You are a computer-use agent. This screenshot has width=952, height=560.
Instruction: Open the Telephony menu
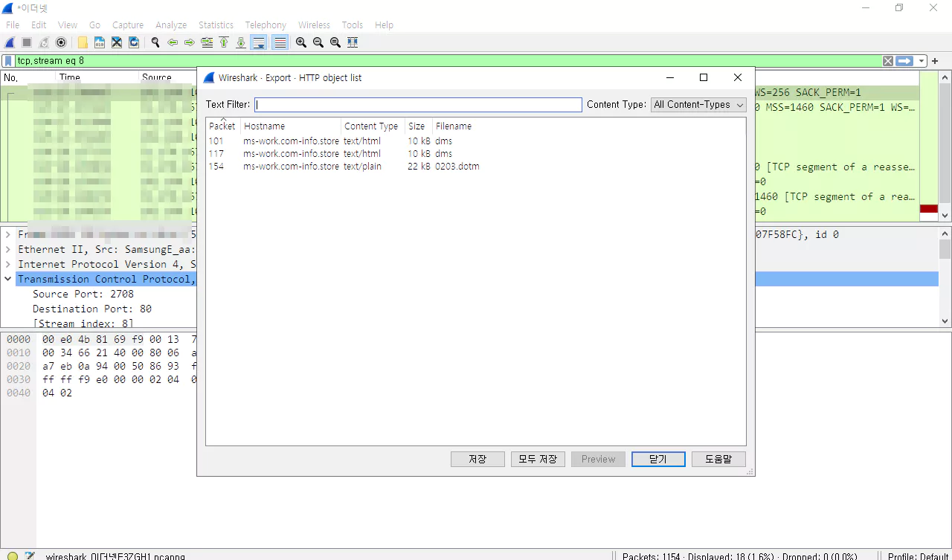[266, 25]
